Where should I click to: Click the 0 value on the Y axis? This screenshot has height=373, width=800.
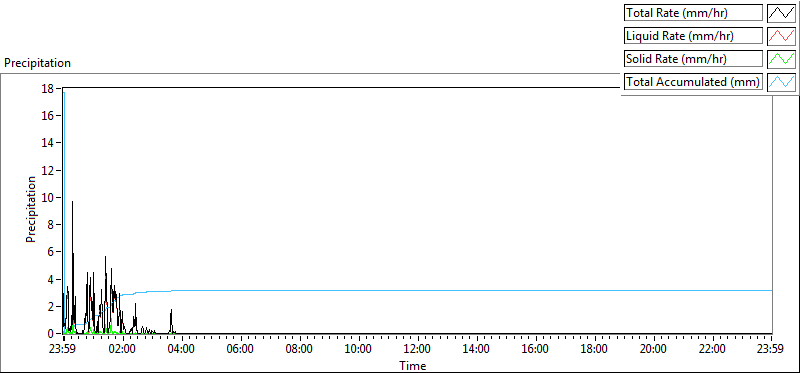[52, 334]
